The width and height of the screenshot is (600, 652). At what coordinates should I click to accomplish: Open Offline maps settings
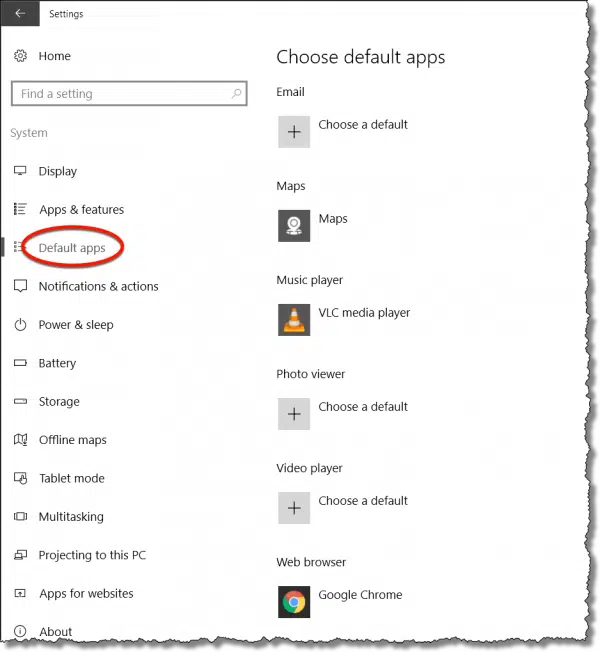[x=73, y=440]
